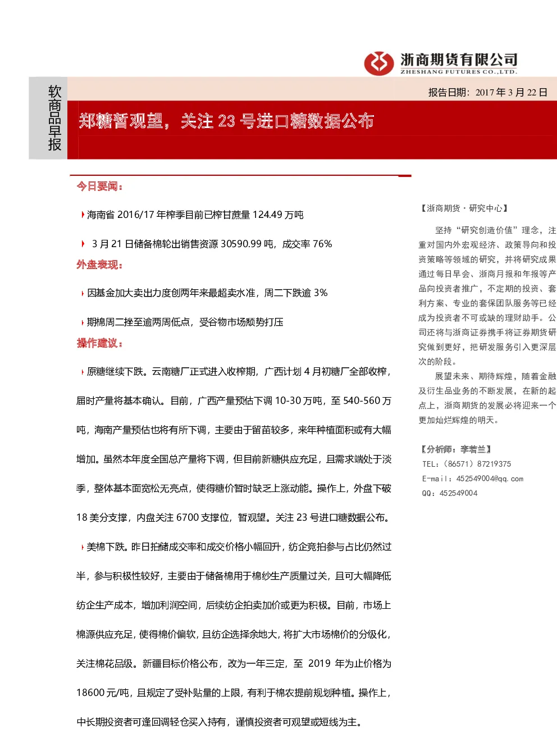
Task: Click bullet arrow before 因基金加大卖出
Action: tap(83, 293)
